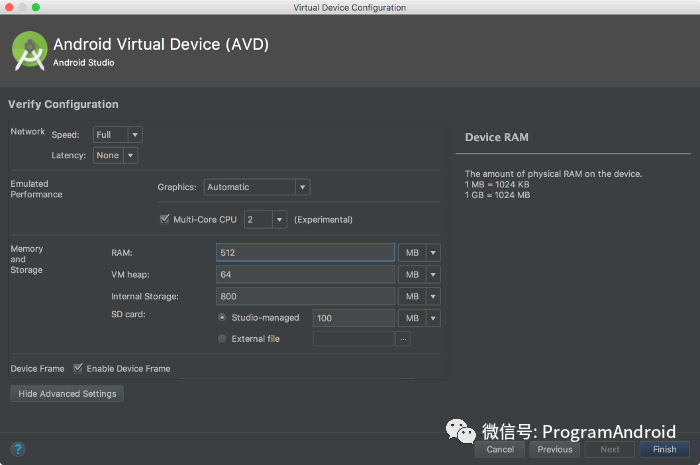Click the Hide Advanced Settings button
Screen dimensions: 700x465
[x=67, y=394]
